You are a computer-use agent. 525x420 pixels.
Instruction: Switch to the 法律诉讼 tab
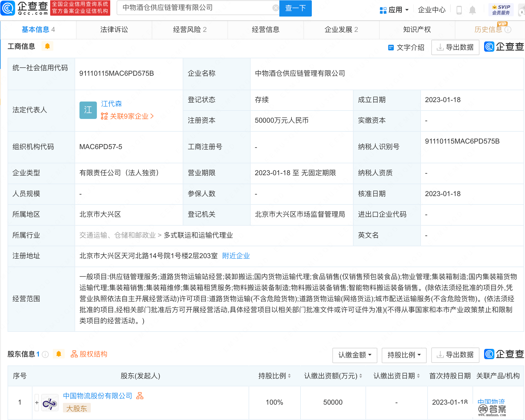[114, 30]
